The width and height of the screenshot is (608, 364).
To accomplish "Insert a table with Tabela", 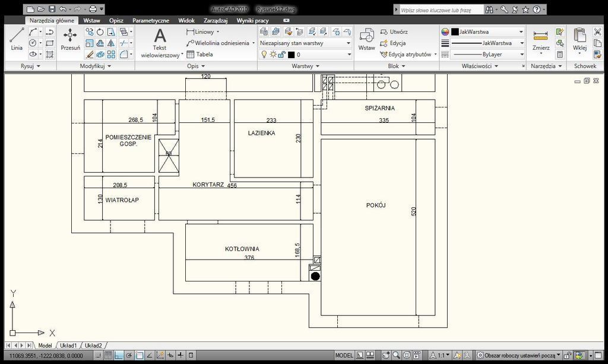I will tap(199, 54).
